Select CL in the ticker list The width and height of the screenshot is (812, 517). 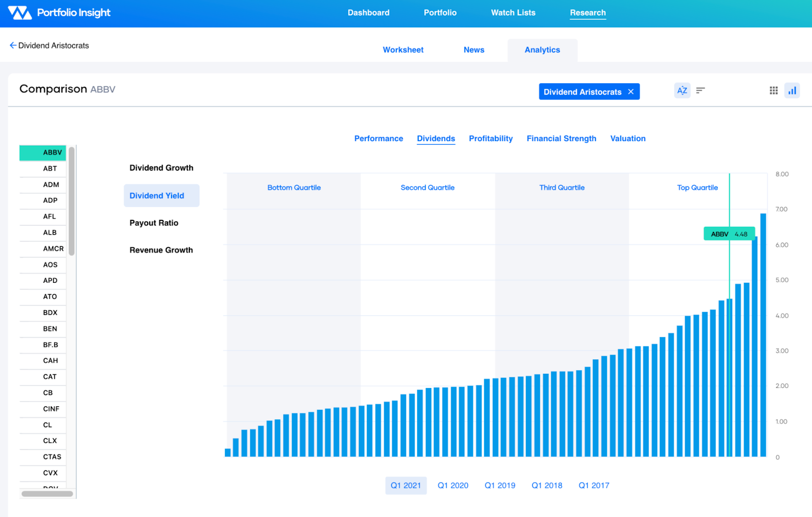click(43, 425)
